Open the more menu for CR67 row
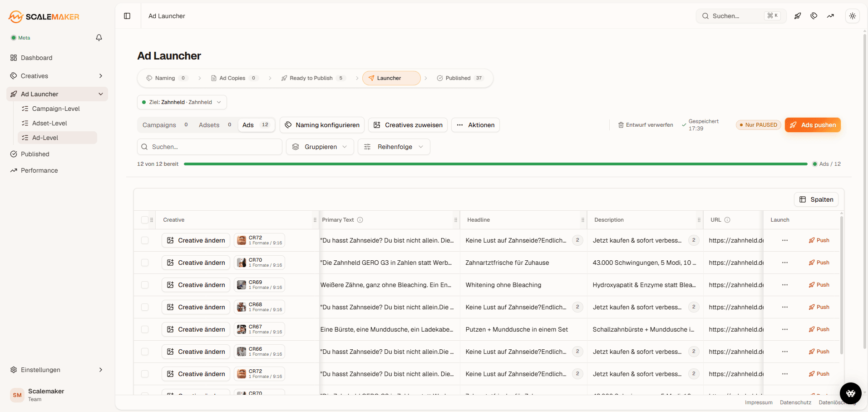Viewport: 868px width, 412px height. pos(785,329)
